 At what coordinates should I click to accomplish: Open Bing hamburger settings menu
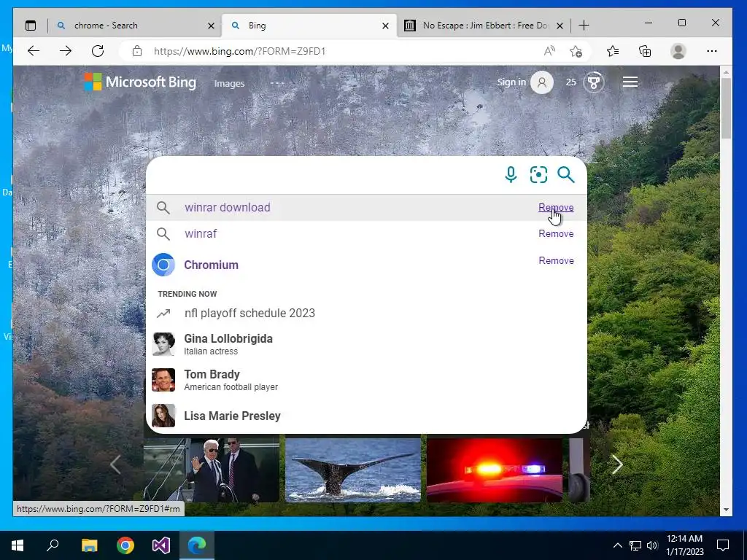point(630,82)
